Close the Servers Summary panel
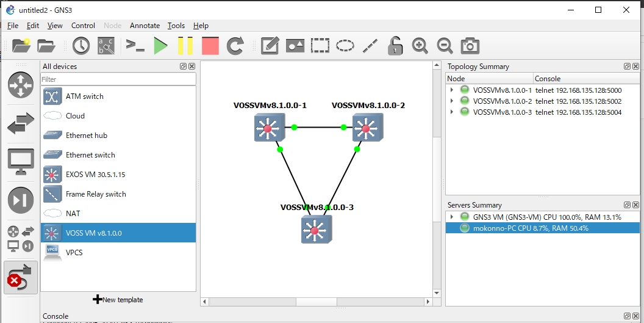 click(x=636, y=205)
